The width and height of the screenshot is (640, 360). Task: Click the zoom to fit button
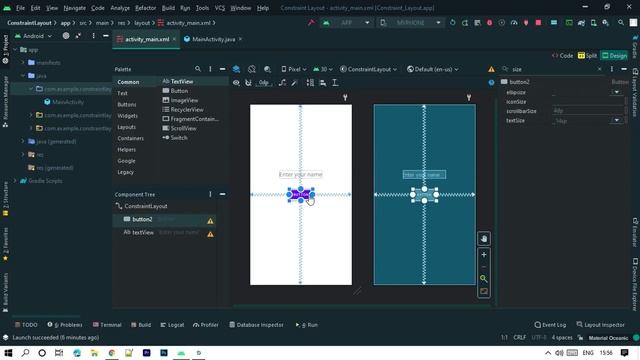484,292
